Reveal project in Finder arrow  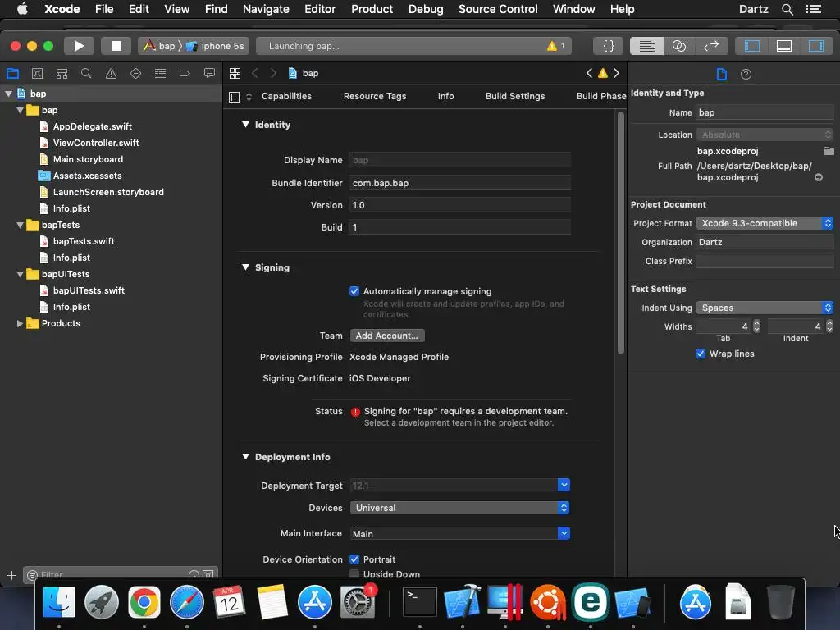click(819, 177)
